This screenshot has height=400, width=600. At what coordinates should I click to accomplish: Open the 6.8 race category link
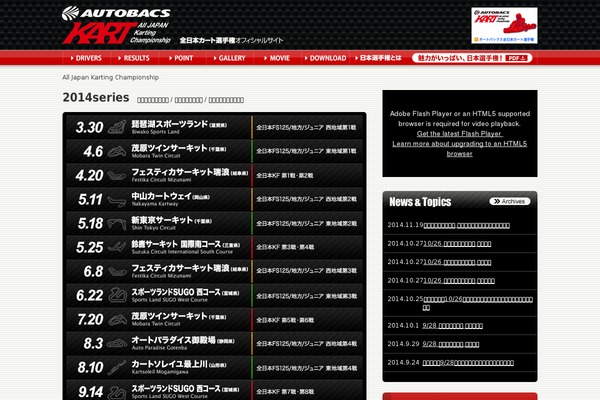[307, 271]
